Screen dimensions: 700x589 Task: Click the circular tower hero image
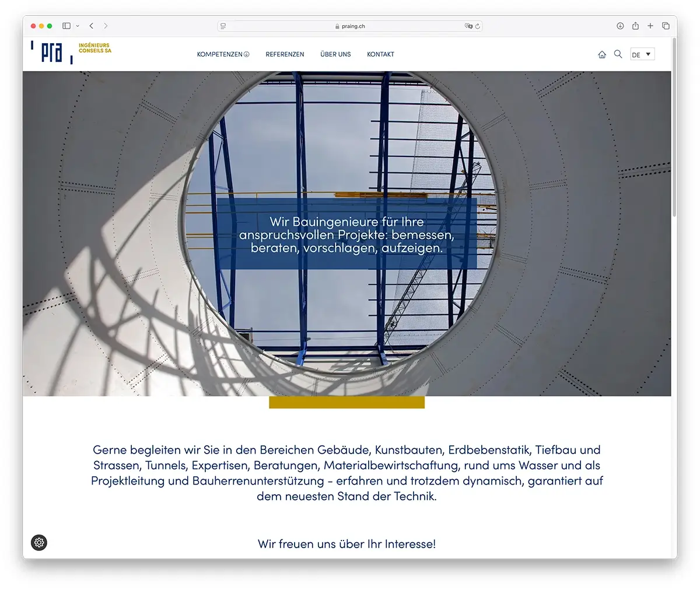click(x=346, y=233)
